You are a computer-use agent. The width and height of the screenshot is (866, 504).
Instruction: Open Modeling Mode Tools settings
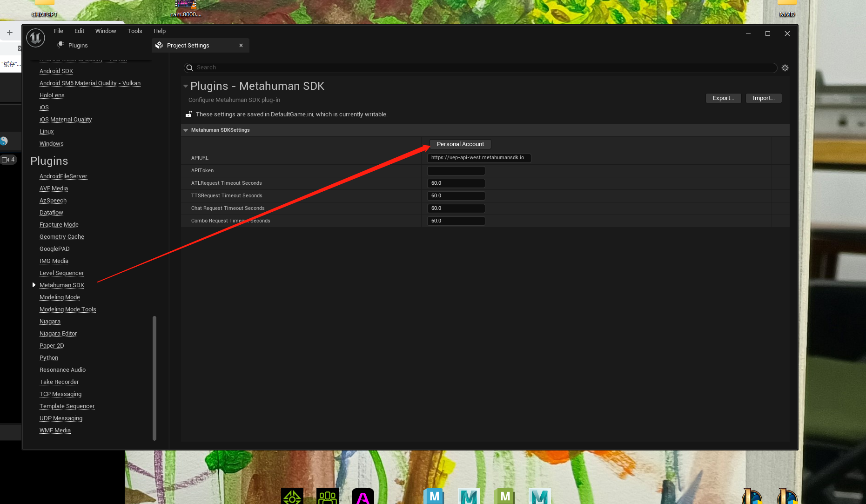click(x=68, y=309)
